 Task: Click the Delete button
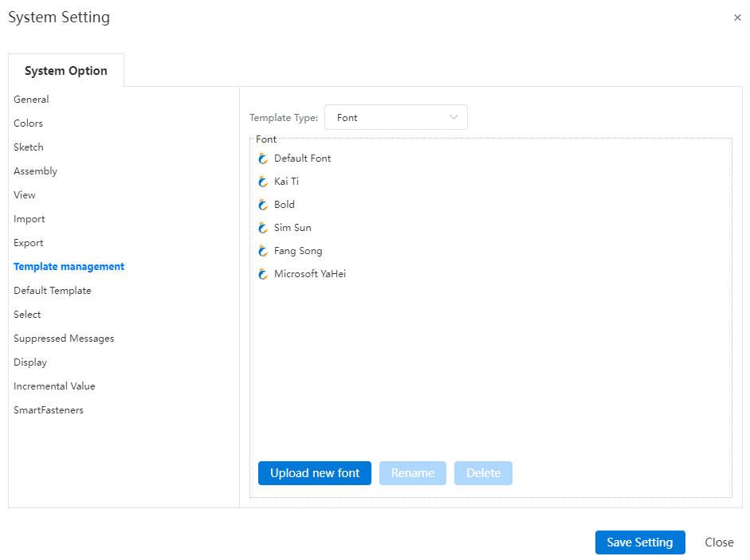click(483, 473)
